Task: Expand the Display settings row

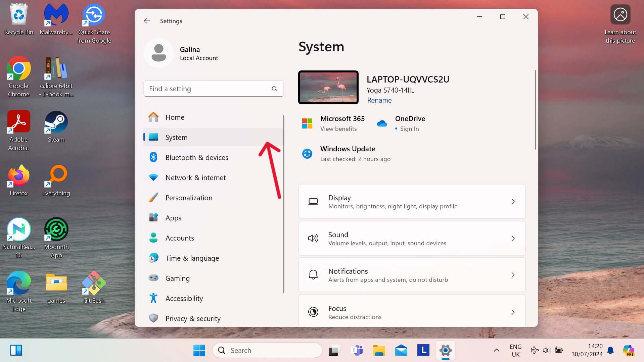Action: (412, 201)
